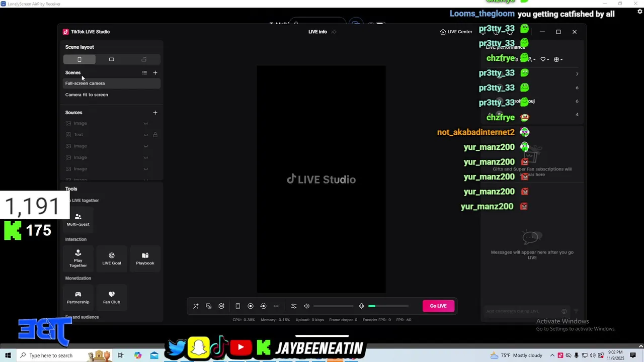The width and height of the screenshot is (644, 362).
Task: Select the Camera fit to screen scene
Action: tap(112, 95)
